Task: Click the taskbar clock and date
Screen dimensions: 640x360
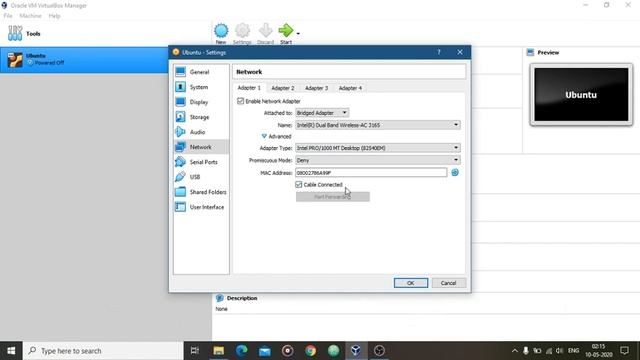Action: tap(598, 351)
